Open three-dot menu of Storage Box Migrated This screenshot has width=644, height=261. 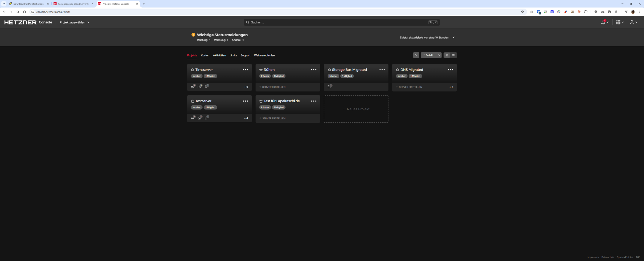(x=382, y=70)
